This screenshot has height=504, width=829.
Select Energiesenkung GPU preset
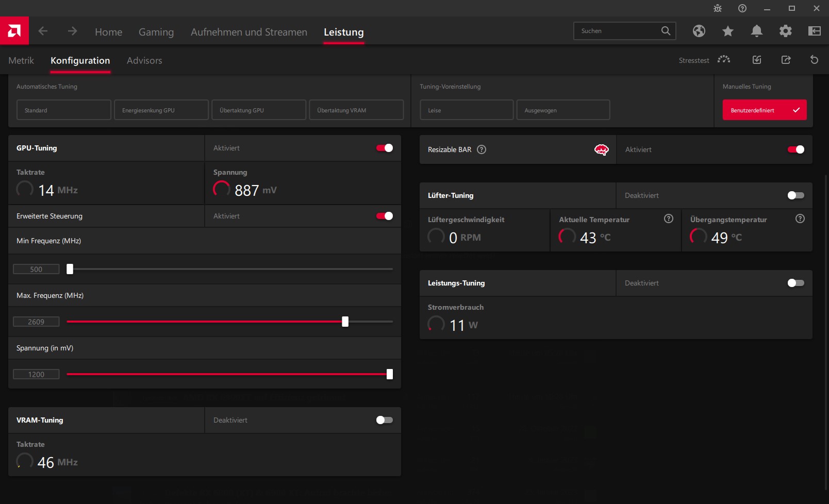pyautogui.click(x=161, y=110)
